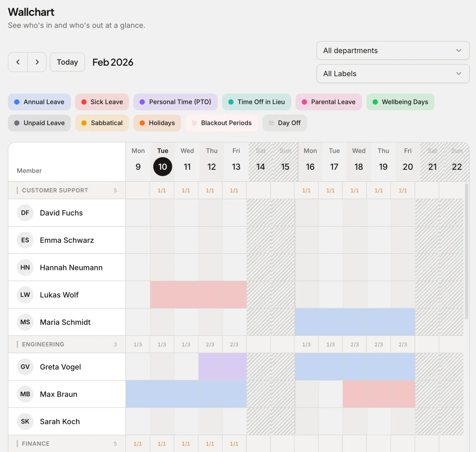Open Greta Vogel's purple PTO block

223,367
